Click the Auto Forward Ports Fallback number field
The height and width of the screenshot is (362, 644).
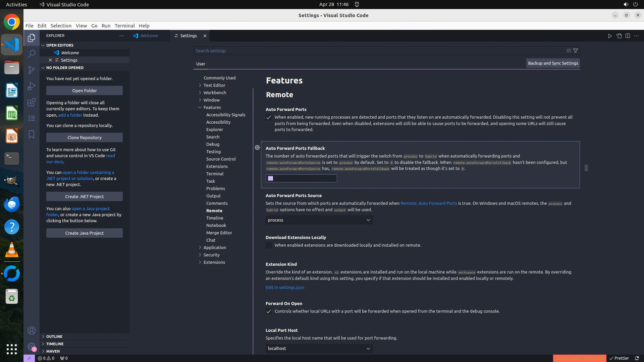(301, 178)
